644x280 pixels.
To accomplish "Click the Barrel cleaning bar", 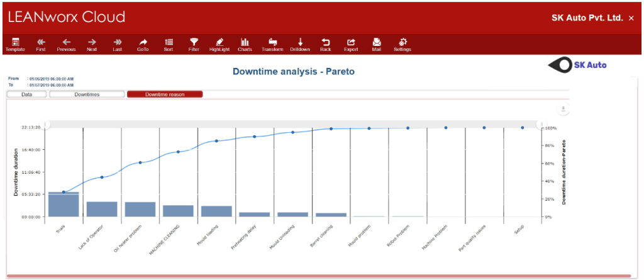I will coord(331,215).
